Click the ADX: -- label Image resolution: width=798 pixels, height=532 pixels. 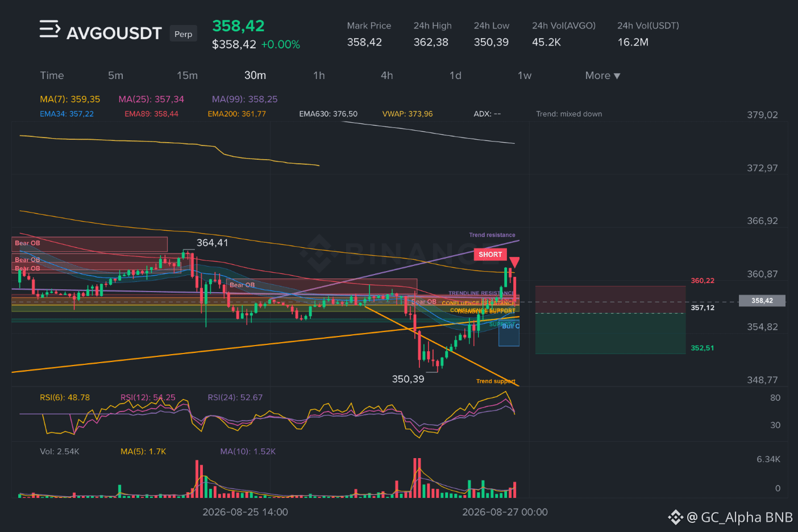tap(487, 114)
